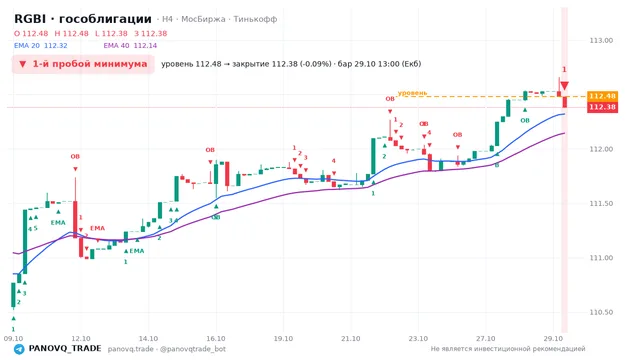Click the 111.00 price axis label
This screenshot has height=360, width=640.
(x=601, y=258)
